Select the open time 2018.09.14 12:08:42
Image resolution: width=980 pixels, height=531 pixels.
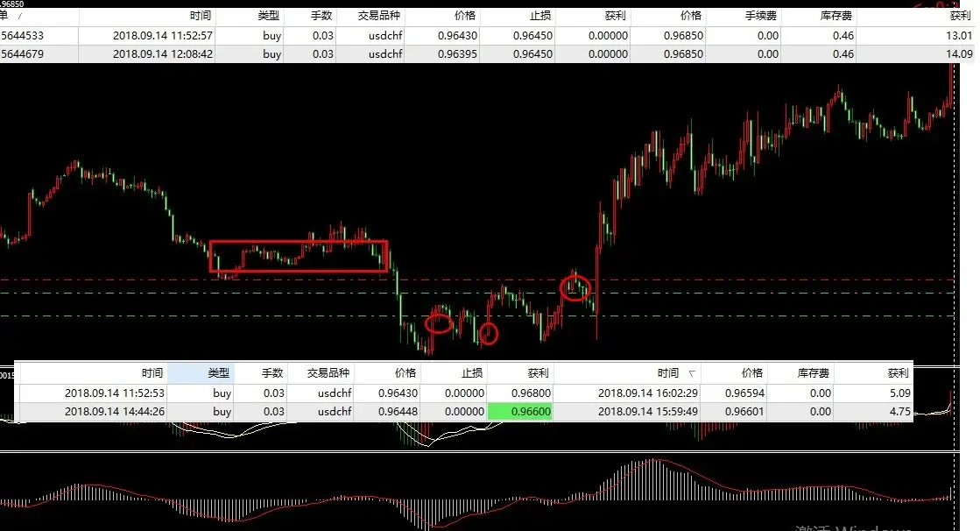coord(163,53)
